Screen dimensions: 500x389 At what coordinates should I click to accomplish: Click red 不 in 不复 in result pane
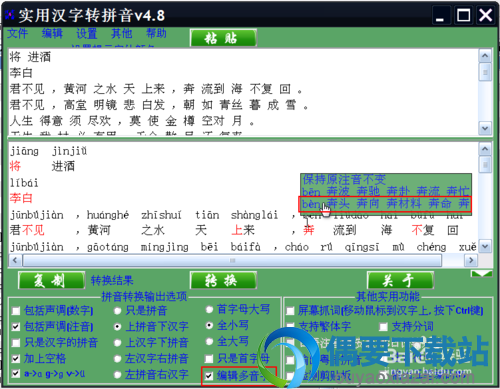[417, 230]
